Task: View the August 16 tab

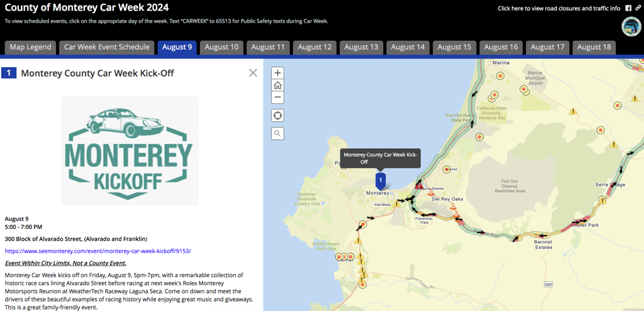Action: point(501,47)
